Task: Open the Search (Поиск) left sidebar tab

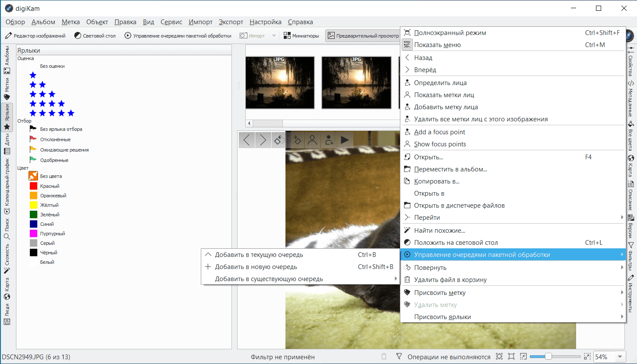Action: 7,228
